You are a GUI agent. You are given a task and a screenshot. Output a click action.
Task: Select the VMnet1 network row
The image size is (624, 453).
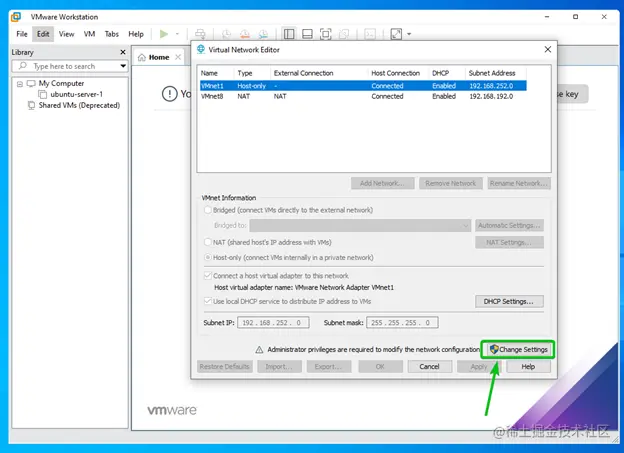(363, 86)
